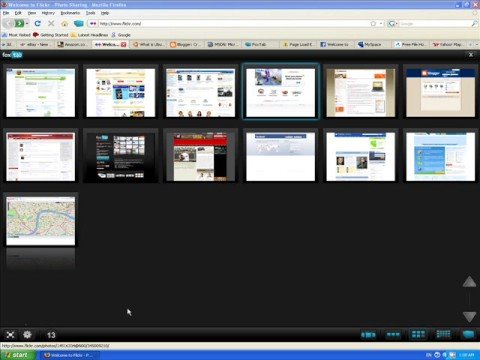Open the Tools menu
This screenshot has height=360, width=480.
(90, 13)
